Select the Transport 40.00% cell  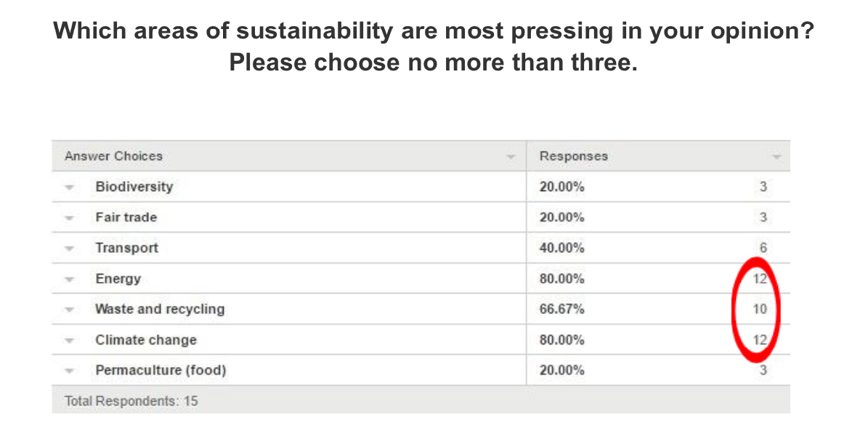(561, 249)
